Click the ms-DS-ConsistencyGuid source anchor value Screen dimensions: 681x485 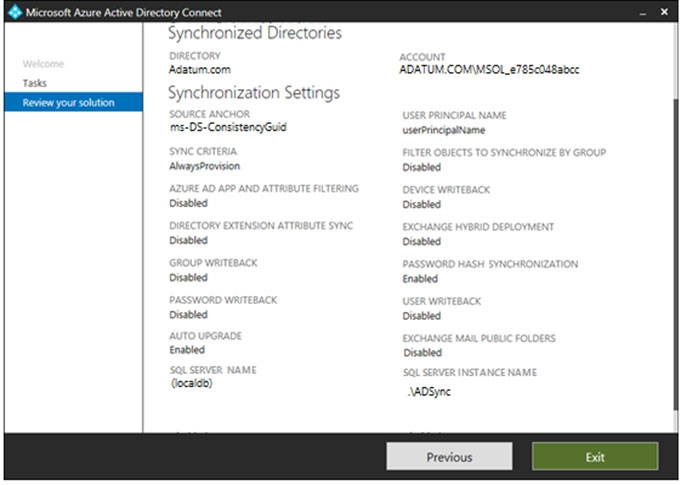click(x=228, y=127)
